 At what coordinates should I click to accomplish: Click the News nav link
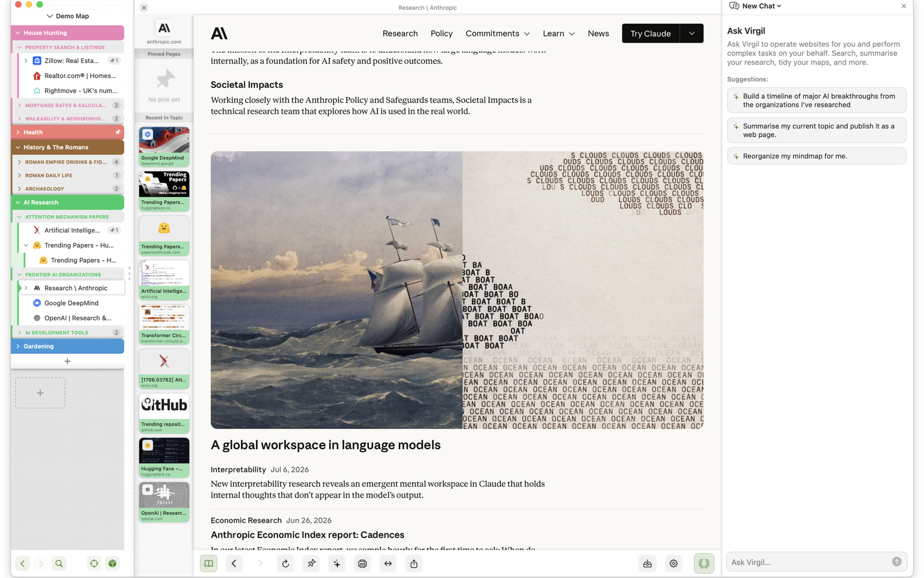click(598, 34)
